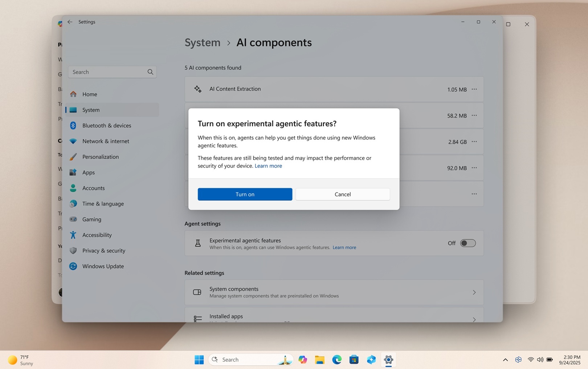Cancel the agentic features dialog
Screen dimensions: 588x369
coord(342,194)
